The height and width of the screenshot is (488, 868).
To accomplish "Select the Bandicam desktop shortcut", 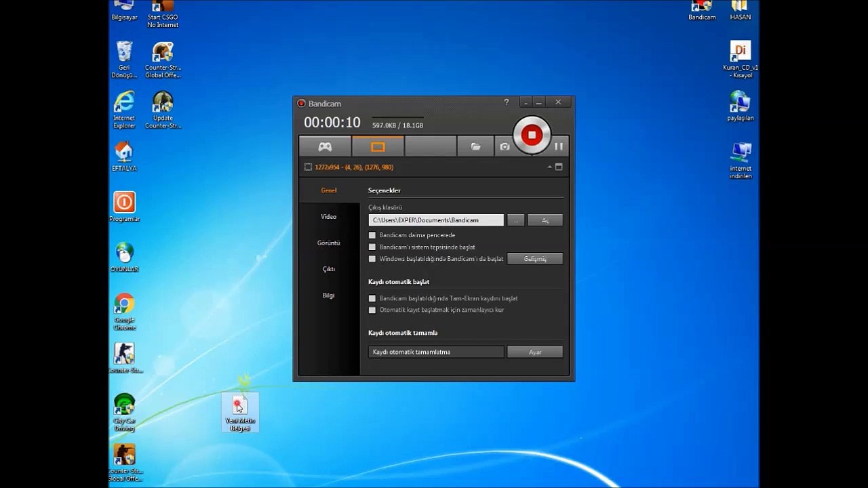I will [x=702, y=10].
